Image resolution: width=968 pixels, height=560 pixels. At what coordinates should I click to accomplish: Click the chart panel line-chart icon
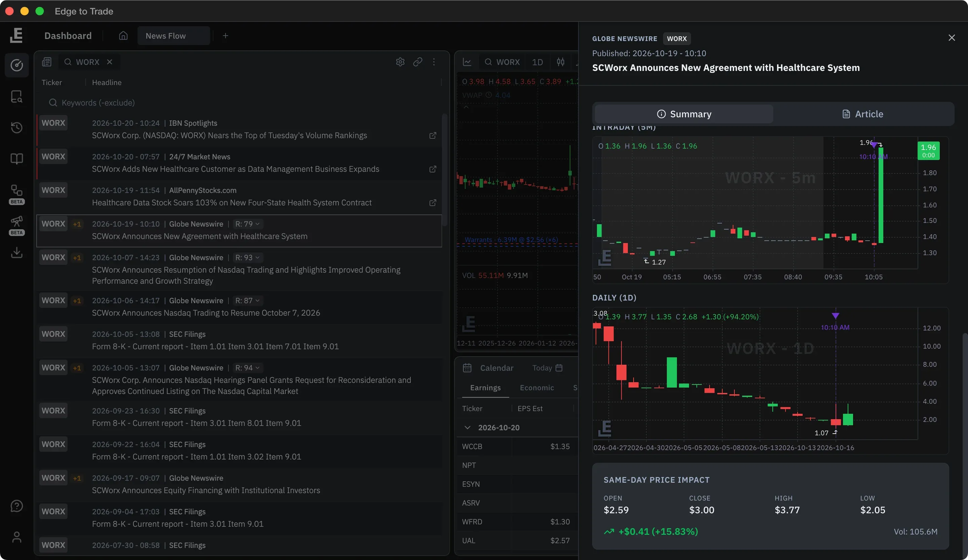(x=467, y=62)
